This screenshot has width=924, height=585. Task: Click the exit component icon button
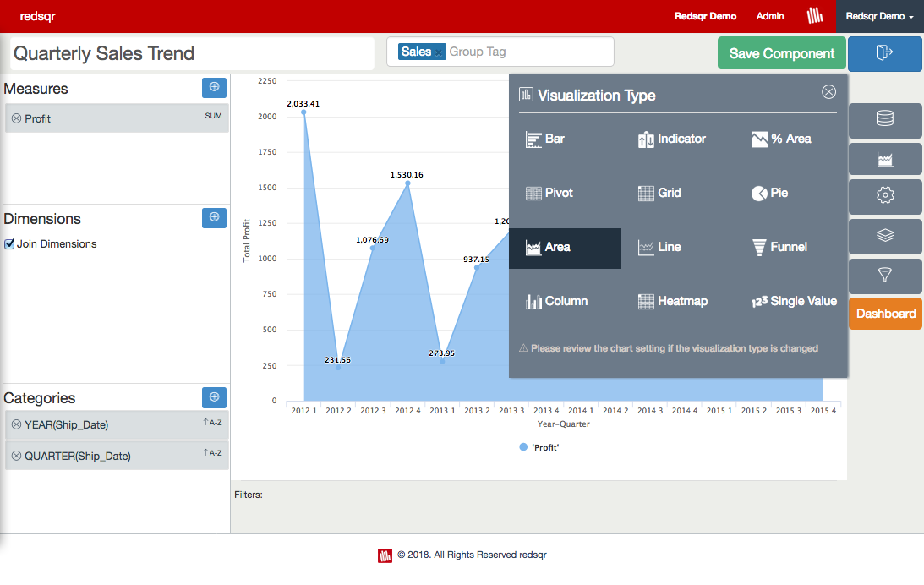[x=884, y=53]
